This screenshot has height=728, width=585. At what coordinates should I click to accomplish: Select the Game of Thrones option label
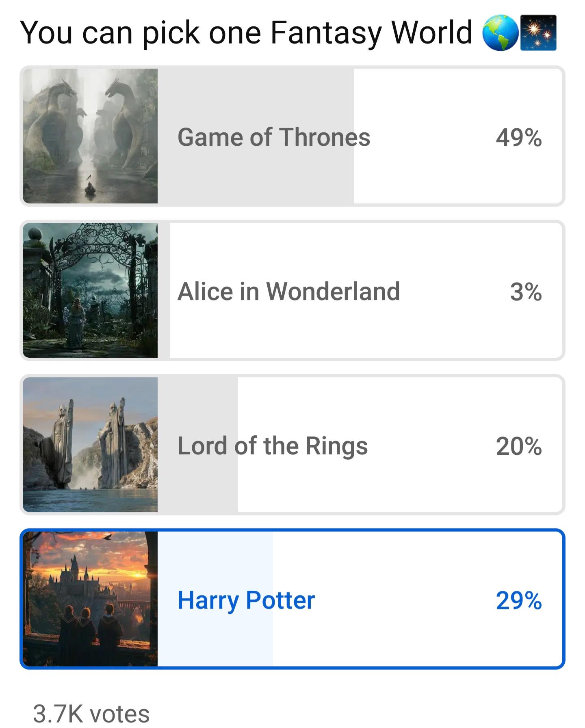(x=274, y=137)
